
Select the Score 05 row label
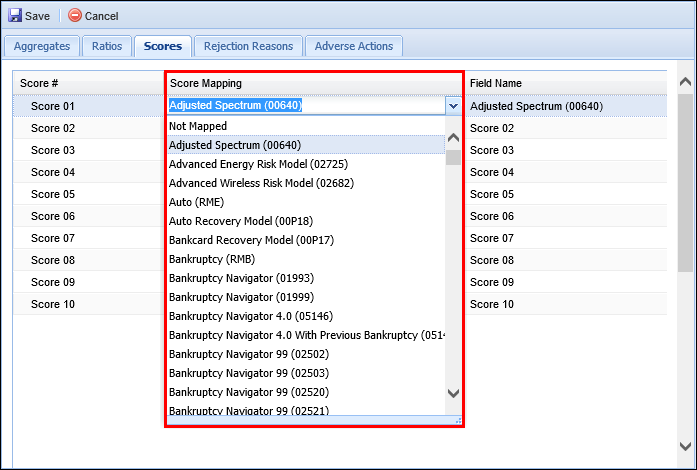(52, 194)
